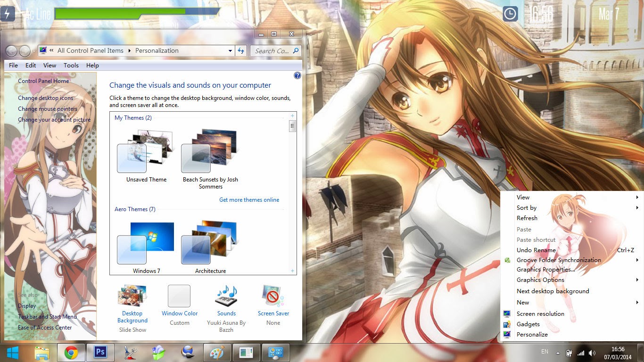Open the Start button on the taskbar
The width and height of the screenshot is (644, 362).
click(x=12, y=353)
